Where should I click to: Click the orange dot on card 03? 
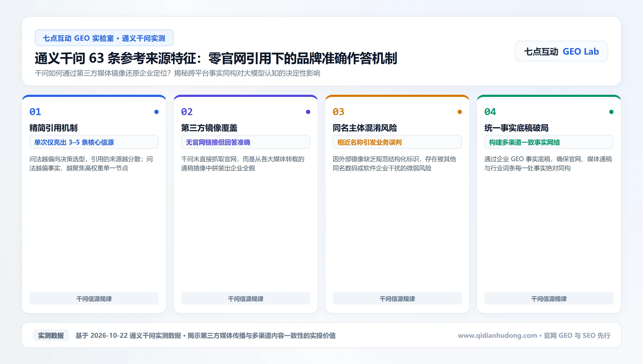(460, 112)
